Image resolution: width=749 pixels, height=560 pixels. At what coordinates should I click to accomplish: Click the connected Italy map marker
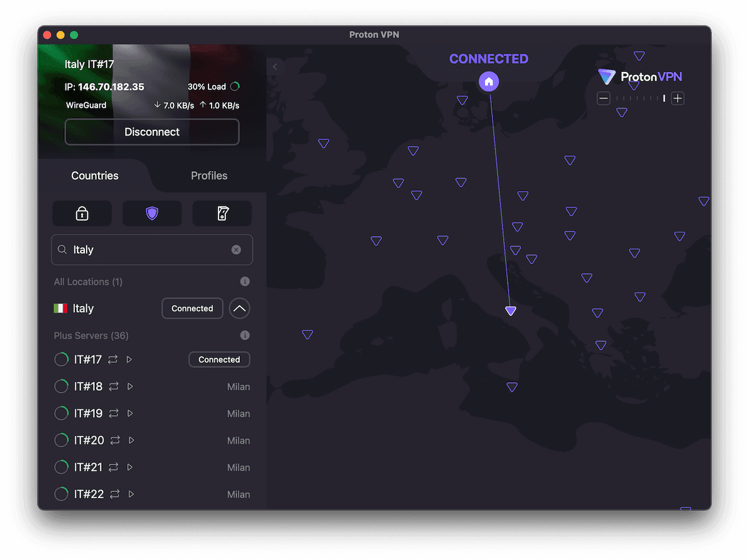click(x=511, y=310)
